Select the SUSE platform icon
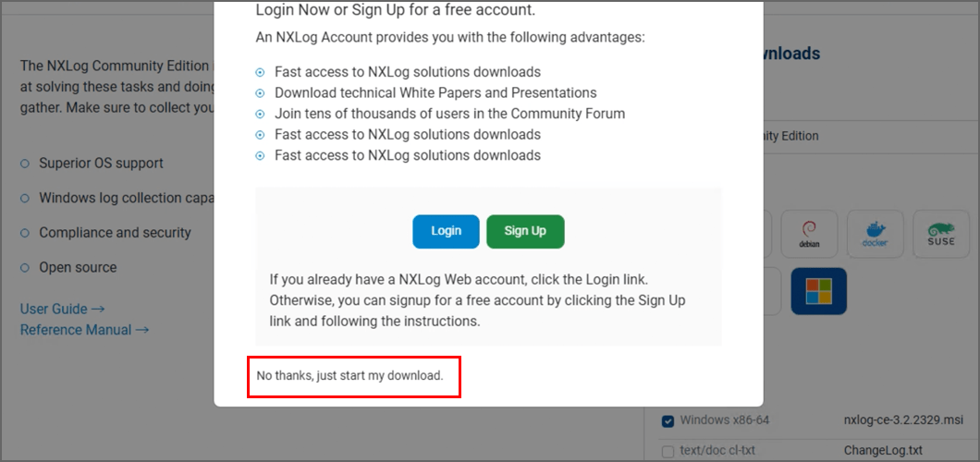 click(940, 233)
